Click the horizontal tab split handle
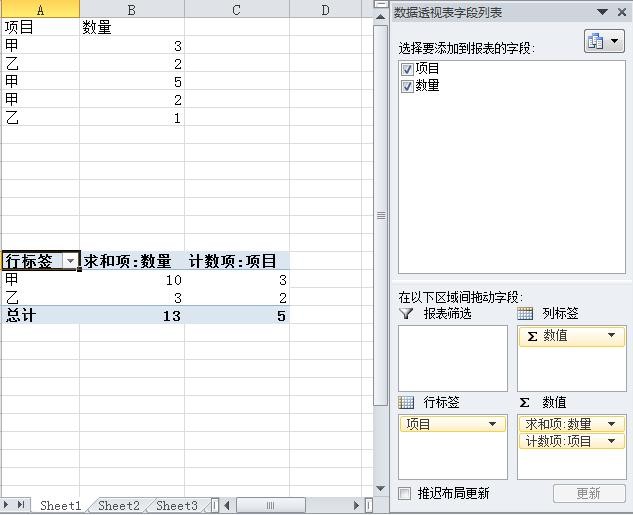 coord(215,505)
